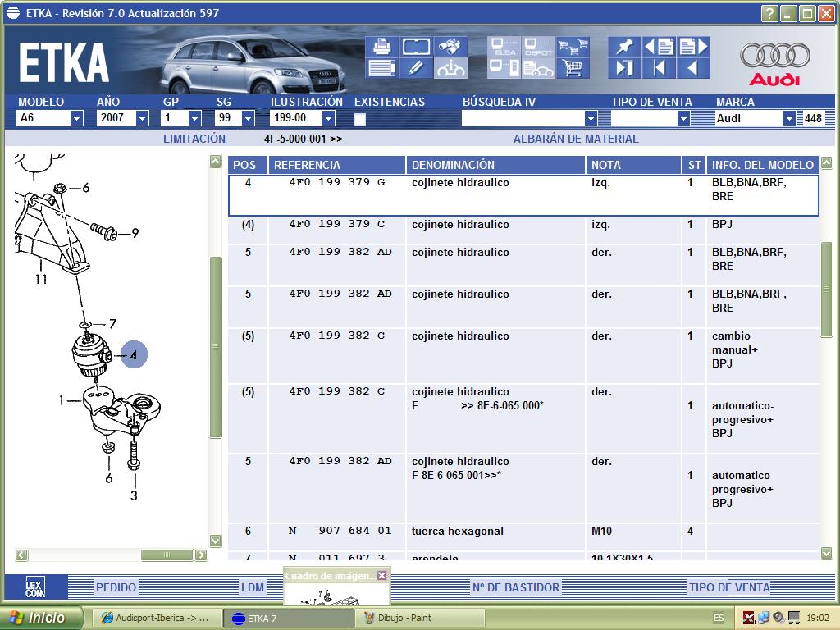840x630 pixels.
Task: Click the pushpin icon
Action: click(624, 47)
